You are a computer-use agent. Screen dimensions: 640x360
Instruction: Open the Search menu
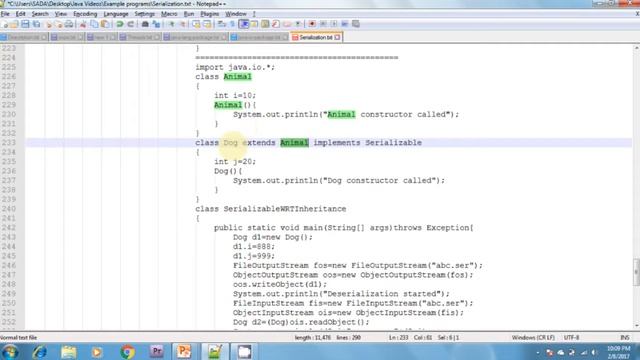point(40,14)
